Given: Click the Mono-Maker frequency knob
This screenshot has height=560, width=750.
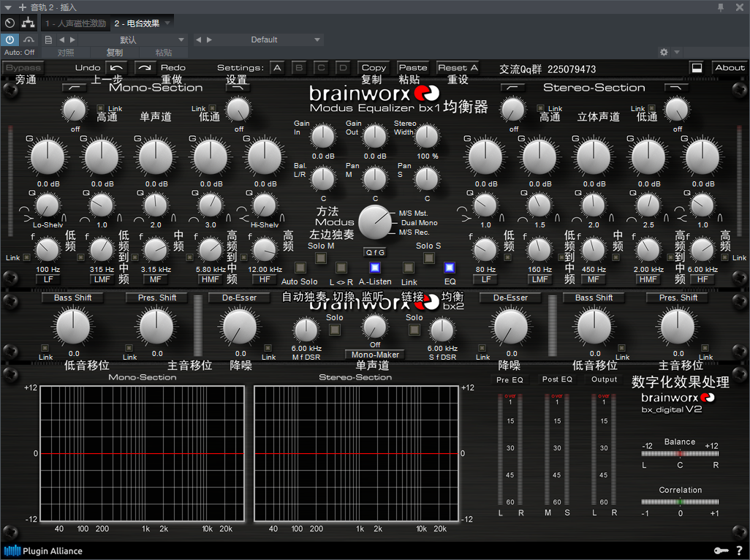Looking at the screenshot, I should coord(374,328).
